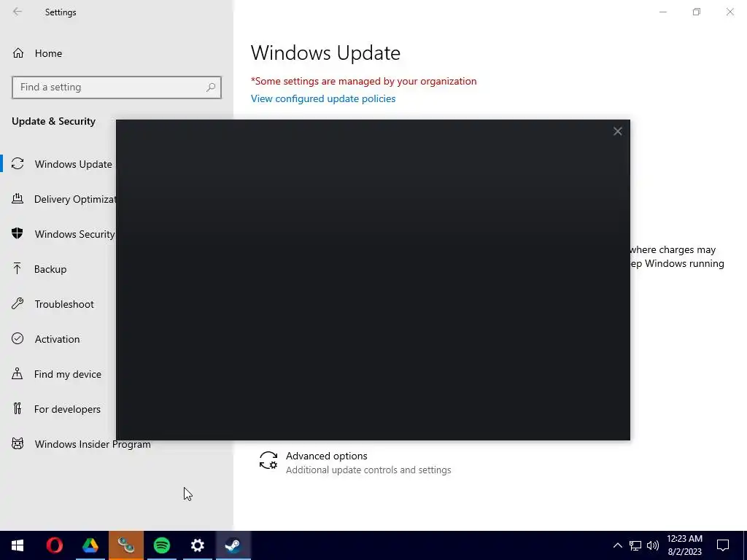Open the Windows Start menu
The height and width of the screenshot is (560, 747).
18,545
